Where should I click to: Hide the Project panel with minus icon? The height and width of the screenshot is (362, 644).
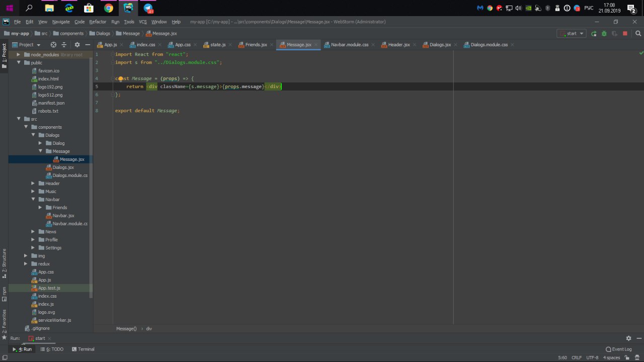coord(87,45)
